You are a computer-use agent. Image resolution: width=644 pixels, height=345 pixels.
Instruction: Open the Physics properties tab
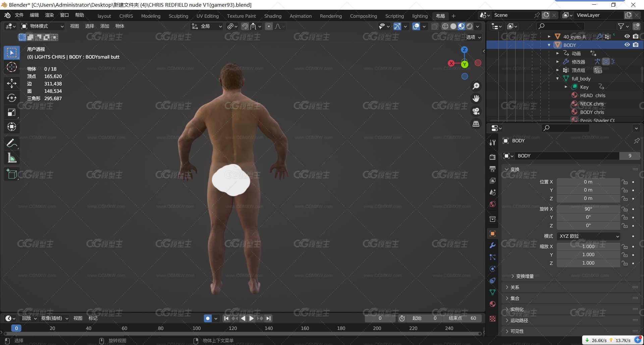pos(492,269)
